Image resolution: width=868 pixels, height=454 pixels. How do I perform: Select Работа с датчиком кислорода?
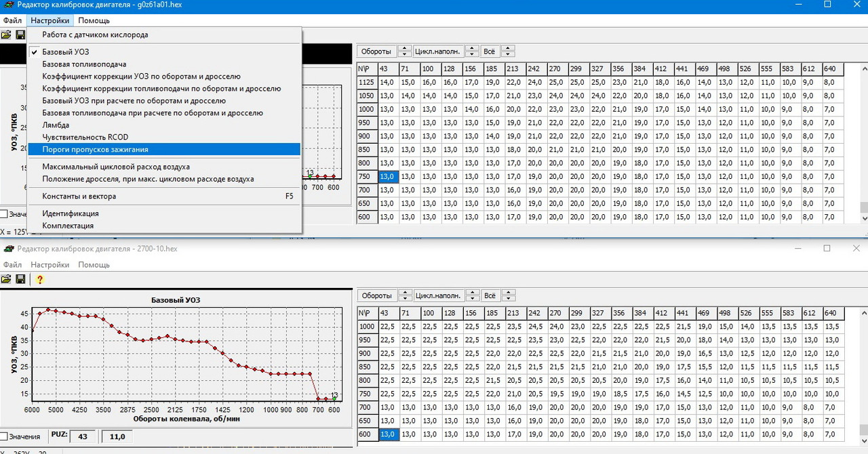pos(164,35)
